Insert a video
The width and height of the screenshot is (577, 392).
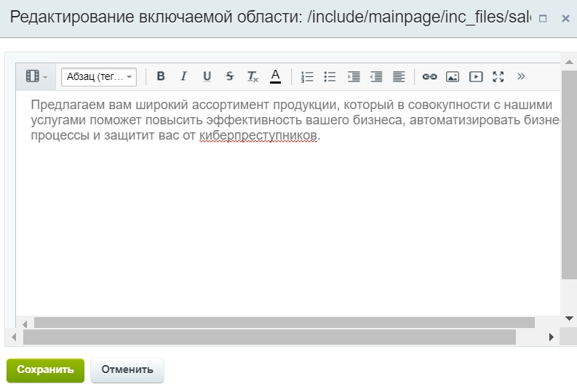476,76
